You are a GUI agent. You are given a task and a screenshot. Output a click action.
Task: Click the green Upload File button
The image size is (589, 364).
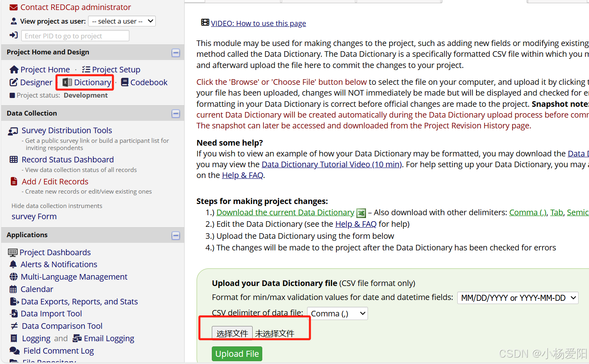click(x=237, y=354)
